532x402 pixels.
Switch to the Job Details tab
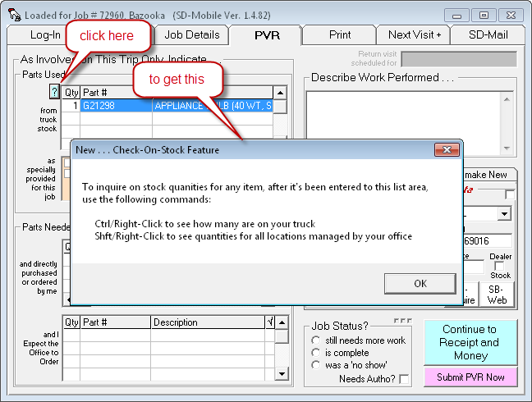(192, 35)
